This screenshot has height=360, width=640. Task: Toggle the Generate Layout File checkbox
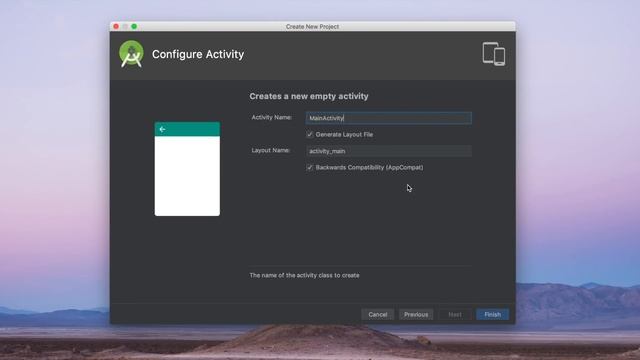[x=310, y=134]
